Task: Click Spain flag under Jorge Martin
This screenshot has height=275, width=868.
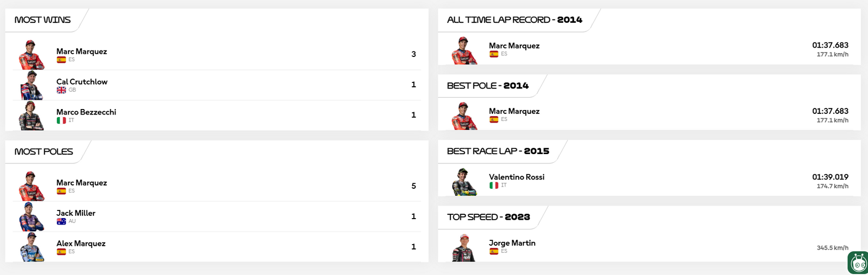Action: pos(494,252)
